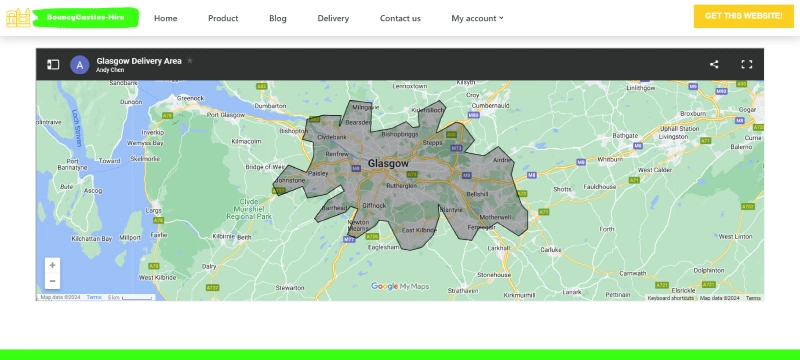The height and width of the screenshot is (360, 800).
Task: Open the Contact us page
Action: coord(400,18)
